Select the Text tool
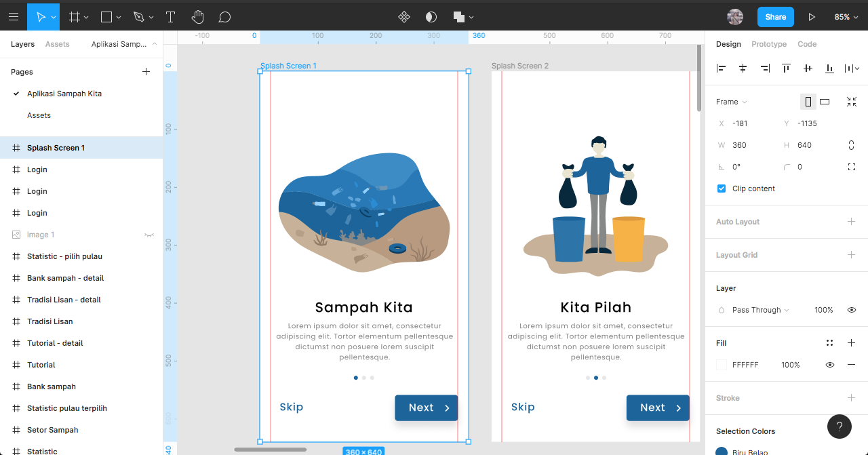Screen dimensions: 868x455 coord(170,17)
